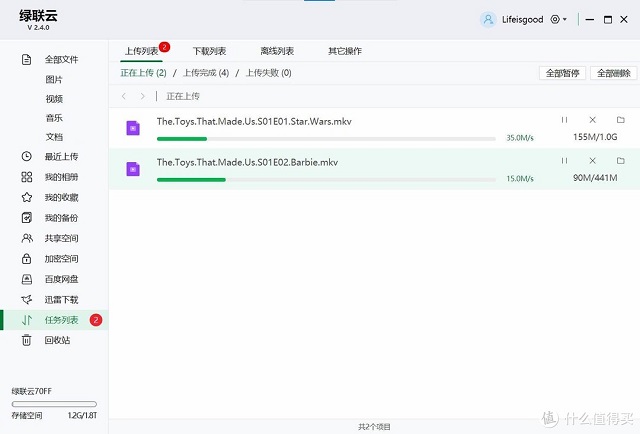Show 上传完成 (4) list
Viewport: 640px width, 434px height.
206,73
